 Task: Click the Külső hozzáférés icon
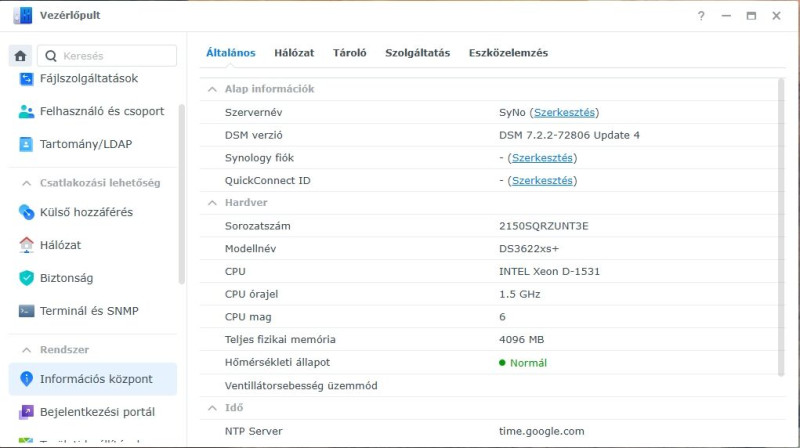26,212
